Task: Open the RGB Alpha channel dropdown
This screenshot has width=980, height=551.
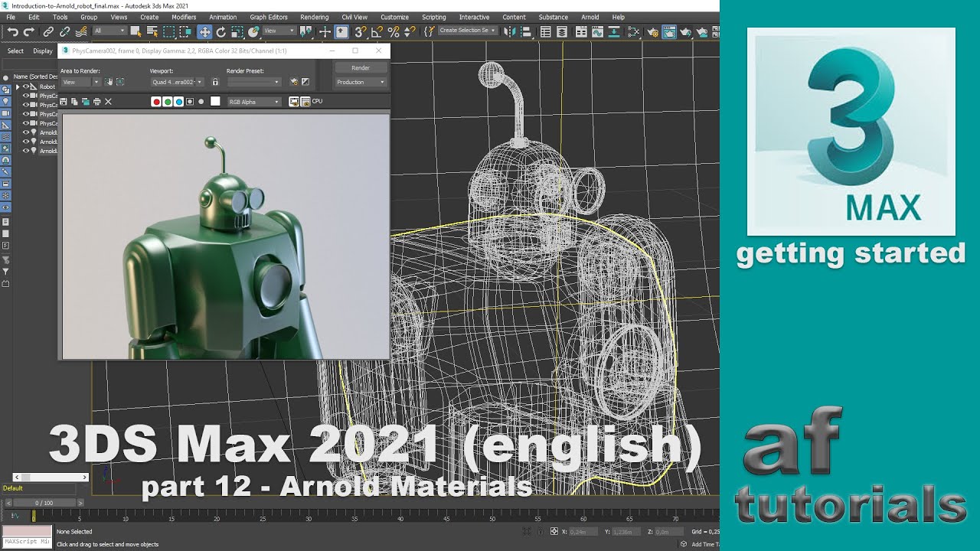Action: pyautogui.click(x=254, y=102)
